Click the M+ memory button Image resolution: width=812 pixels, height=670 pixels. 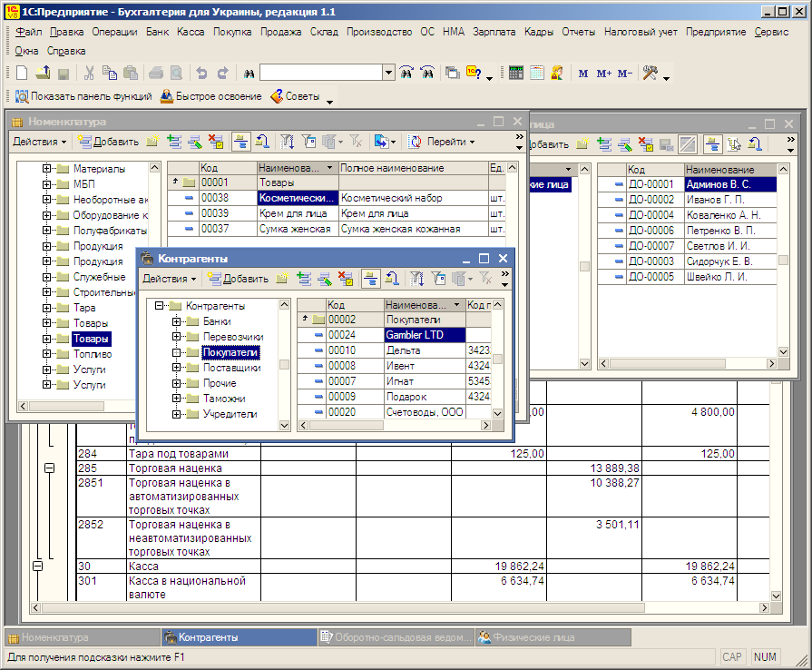click(x=604, y=74)
